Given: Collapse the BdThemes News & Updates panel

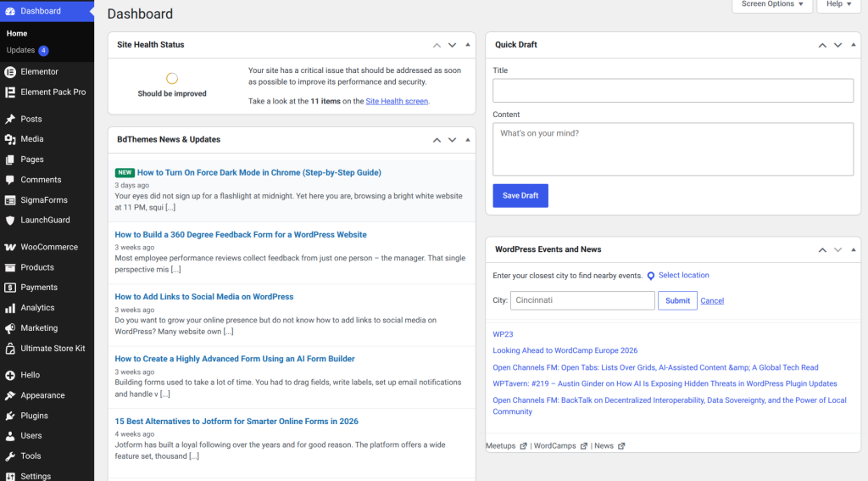Looking at the screenshot, I should (x=468, y=140).
